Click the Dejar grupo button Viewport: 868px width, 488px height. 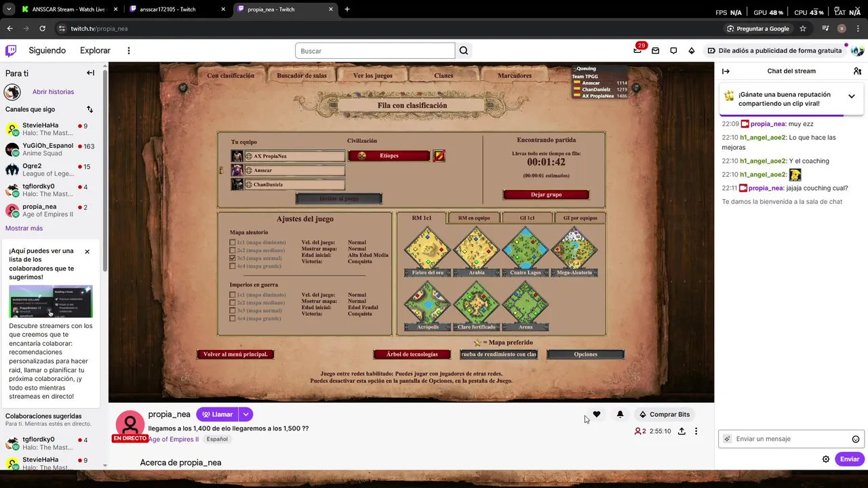coord(546,195)
